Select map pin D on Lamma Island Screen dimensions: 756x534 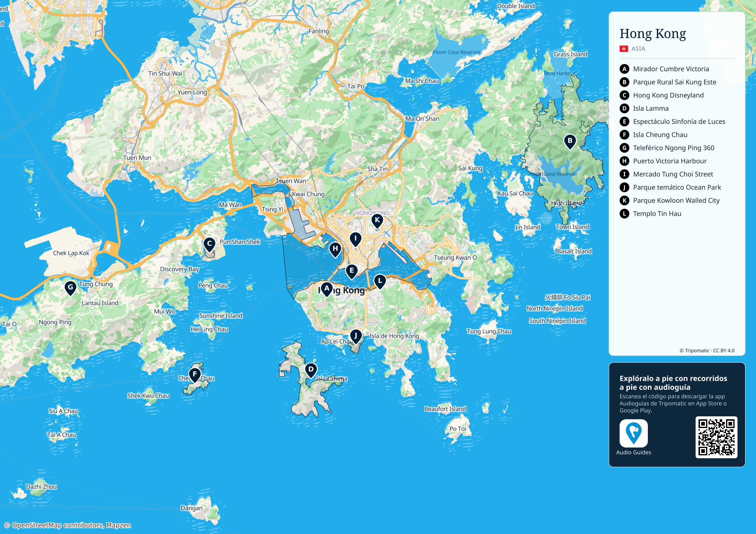311,371
